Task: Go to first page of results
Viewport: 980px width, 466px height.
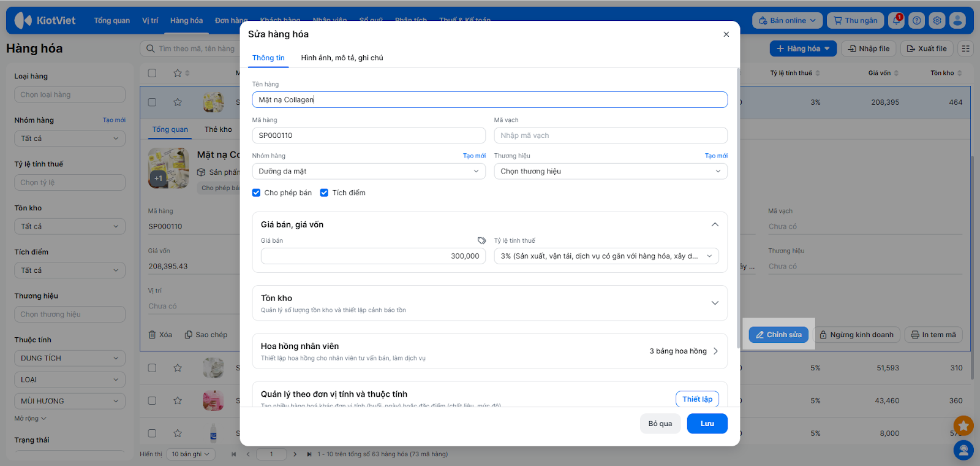Action: (x=233, y=454)
